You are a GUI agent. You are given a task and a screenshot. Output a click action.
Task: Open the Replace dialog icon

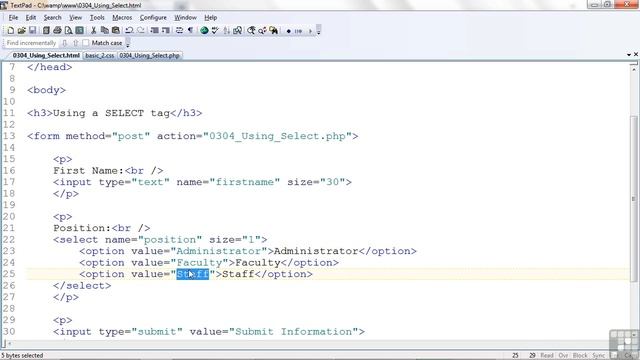[x=262, y=31]
